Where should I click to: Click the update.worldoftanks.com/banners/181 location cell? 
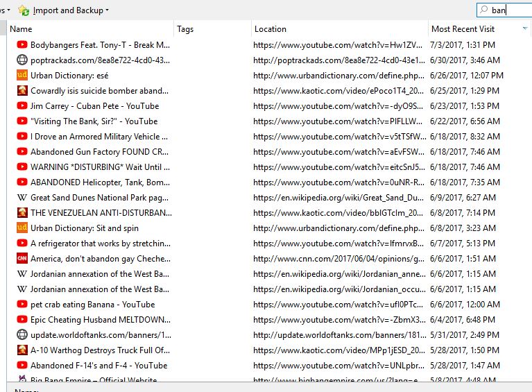point(340,335)
